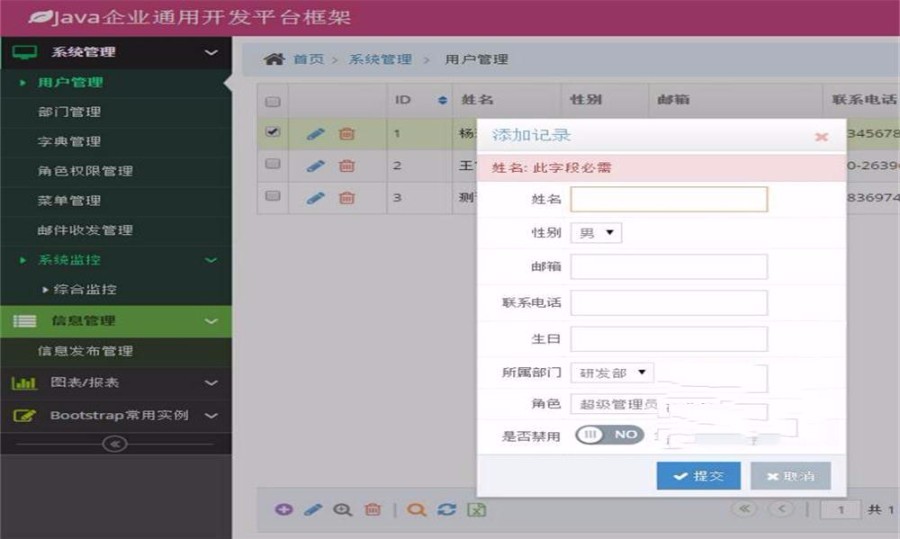Click the 联系电话 column header
The height and width of the screenshot is (539, 900).
point(864,100)
